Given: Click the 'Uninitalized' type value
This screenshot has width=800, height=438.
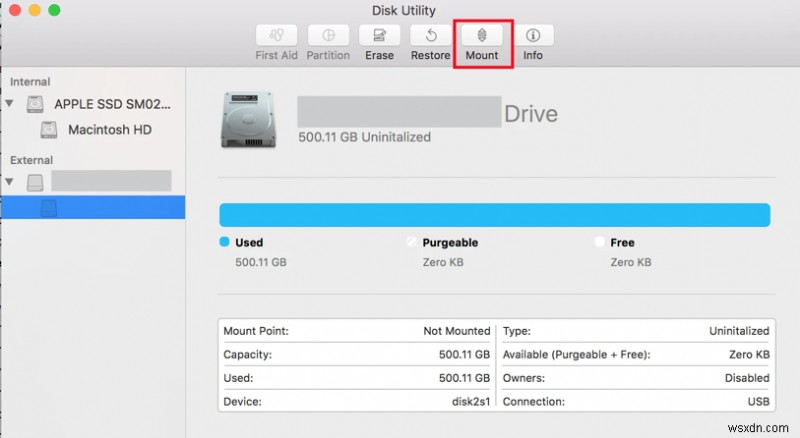Looking at the screenshot, I should point(739,331).
